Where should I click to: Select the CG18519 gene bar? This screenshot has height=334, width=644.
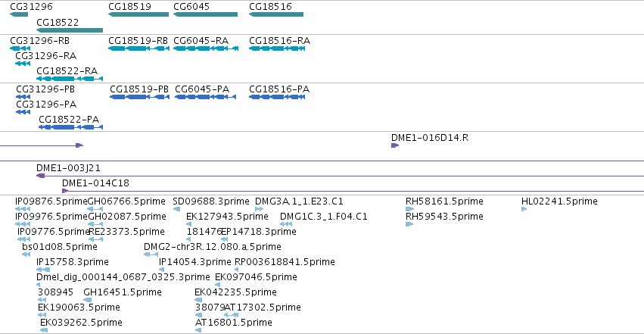click(138, 14)
